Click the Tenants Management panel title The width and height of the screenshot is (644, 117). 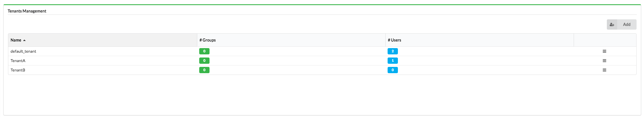tap(27, 11)
